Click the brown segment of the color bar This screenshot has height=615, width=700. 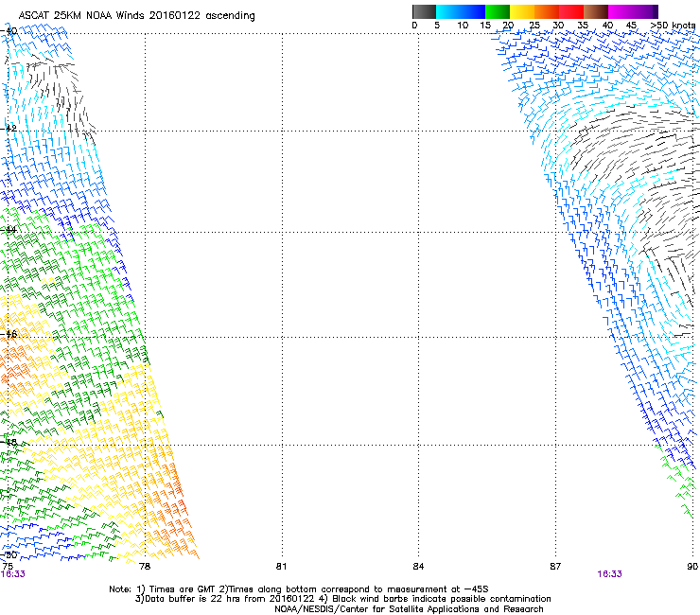pyautogui.click(x=596, y=11)
